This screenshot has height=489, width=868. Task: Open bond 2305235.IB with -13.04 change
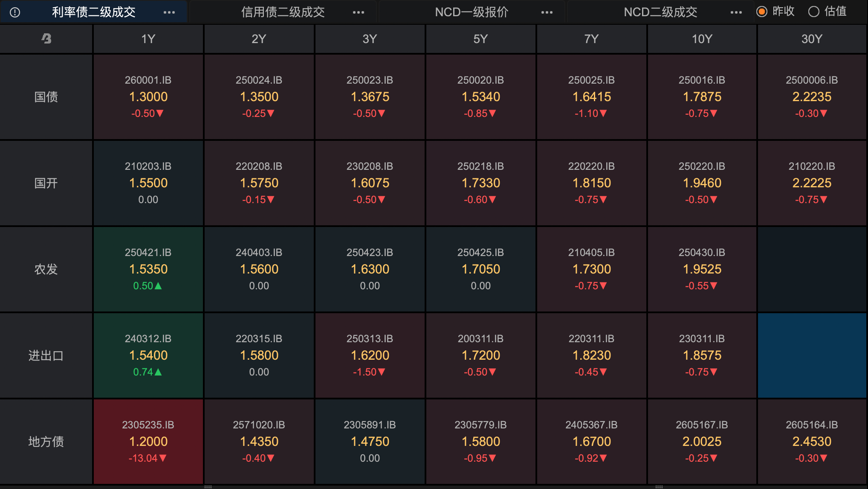pyautogui.click(x=148, y=441)
